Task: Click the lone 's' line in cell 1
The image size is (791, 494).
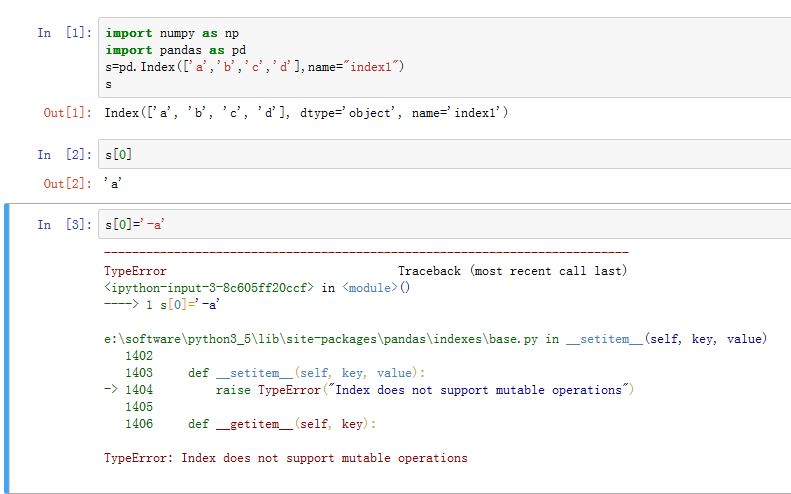Action: (x=108, y=84)
